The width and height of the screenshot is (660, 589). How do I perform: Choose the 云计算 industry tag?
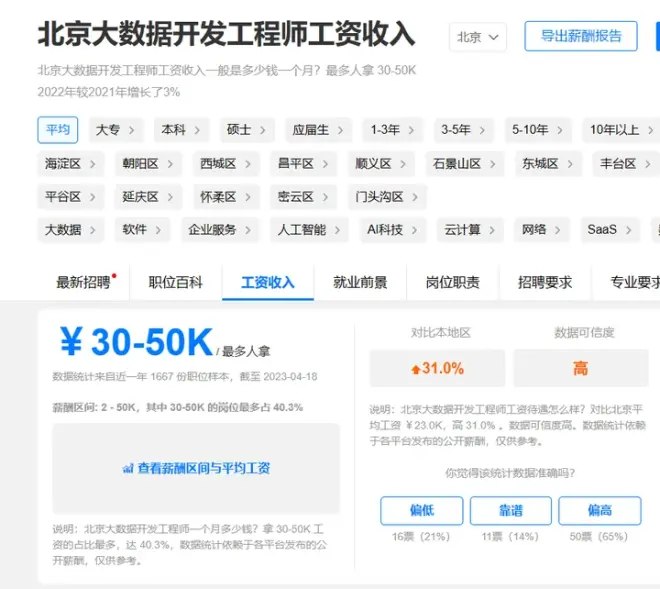(x=469, y=230)
